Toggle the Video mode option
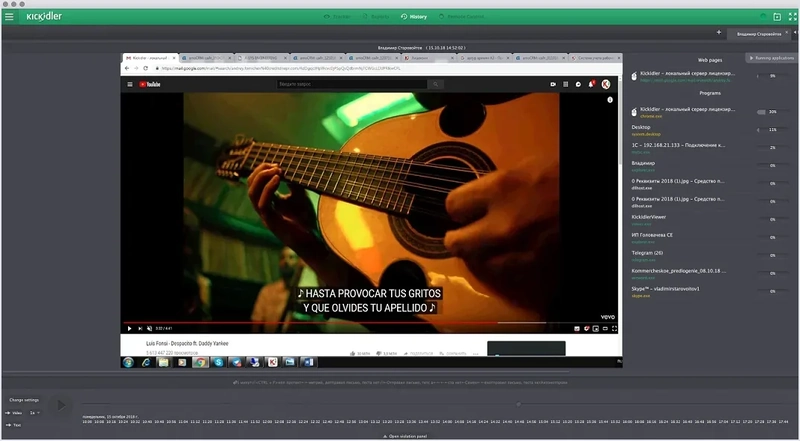This screenshot has width=800, height=441. [14, 413]
